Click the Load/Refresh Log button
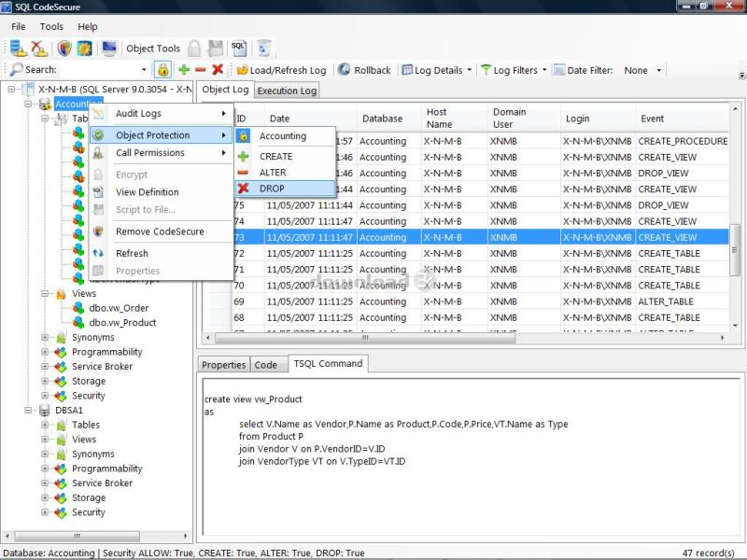The image size is (747, 560). 282,70
